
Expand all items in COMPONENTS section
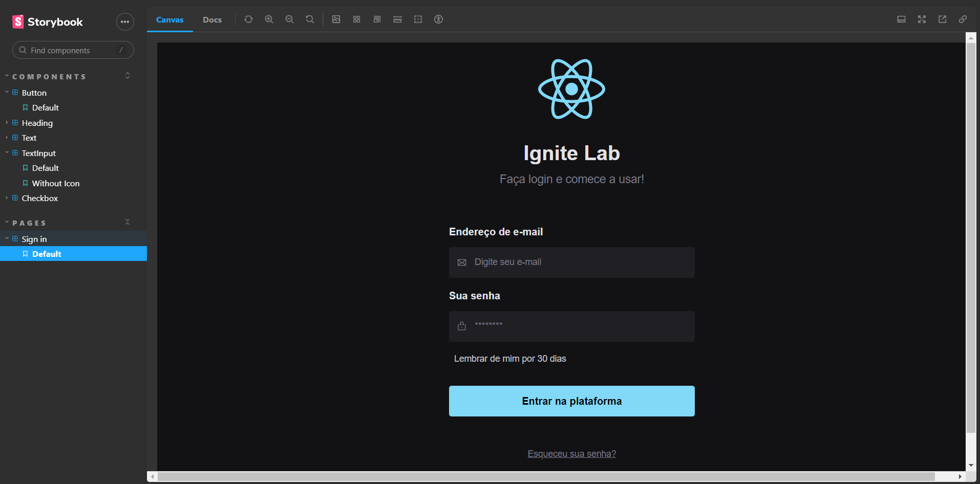[x=127, y=76]
